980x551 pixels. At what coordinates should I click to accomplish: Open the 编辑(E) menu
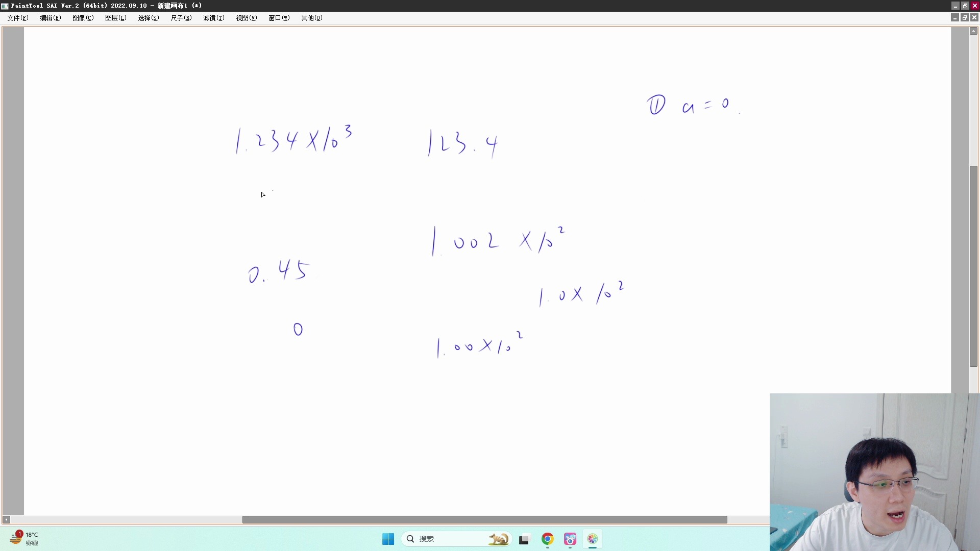(x=51, y=18)
